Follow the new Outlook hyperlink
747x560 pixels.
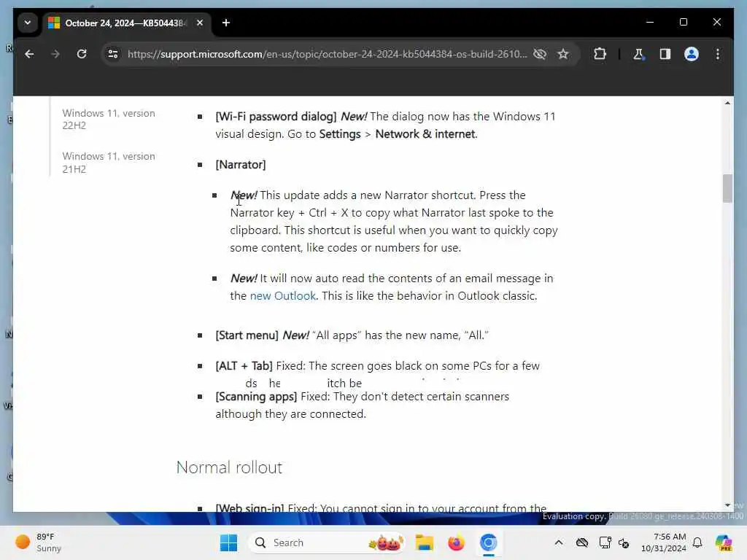283,296
